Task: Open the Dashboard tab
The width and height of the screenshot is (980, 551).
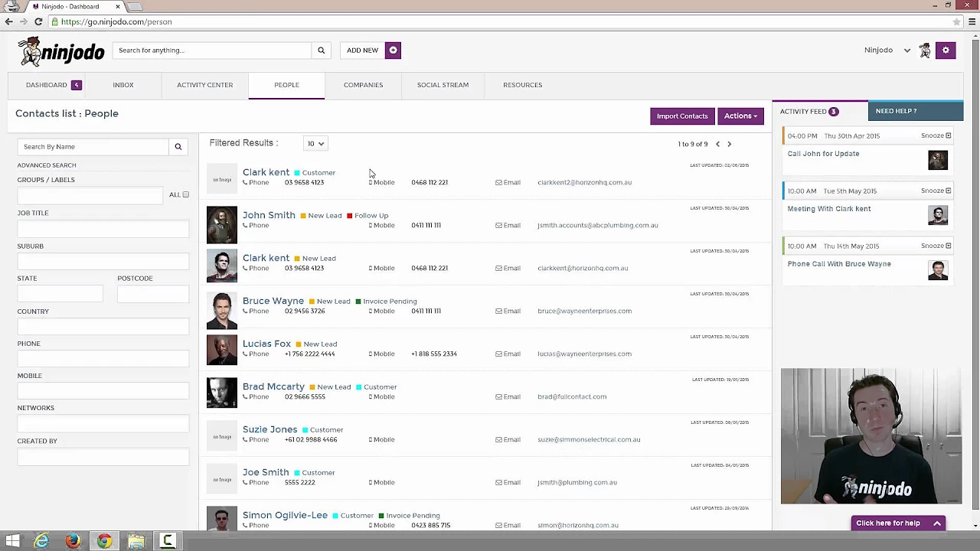Action: point(47,85)
